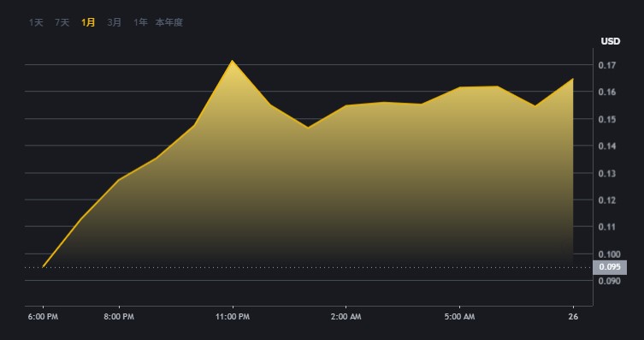
Task: Click the 8:00 PM time axis label
Action: click(x=119, y=317)
